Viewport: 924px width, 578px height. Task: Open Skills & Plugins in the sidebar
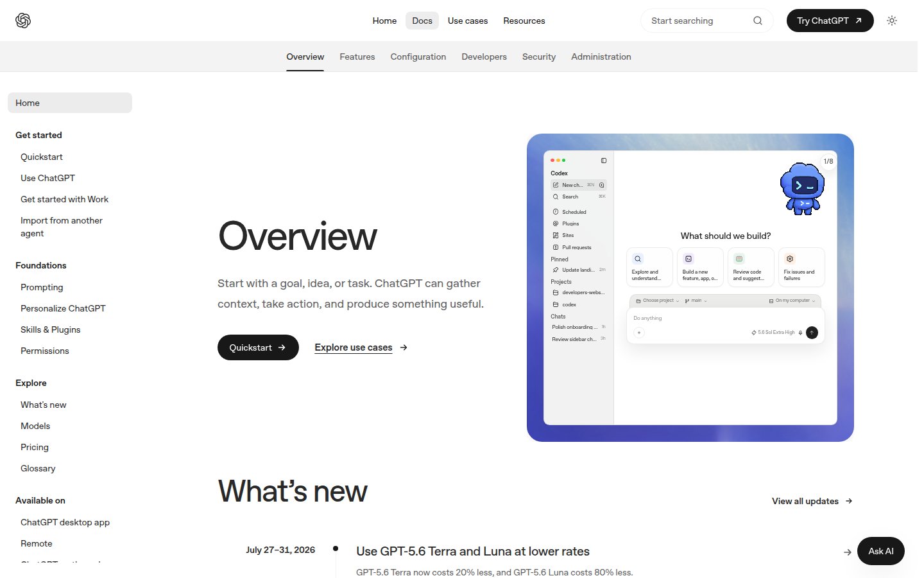click(51, 329)
